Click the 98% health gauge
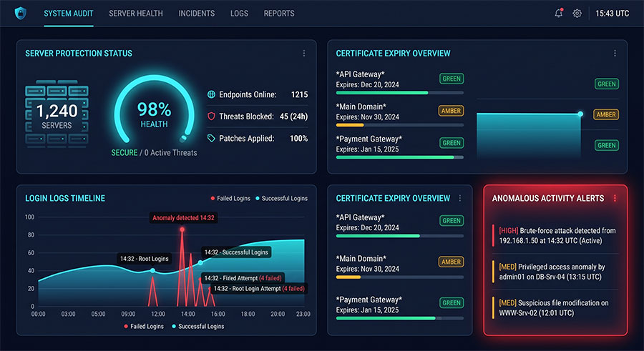 point(154,110)
